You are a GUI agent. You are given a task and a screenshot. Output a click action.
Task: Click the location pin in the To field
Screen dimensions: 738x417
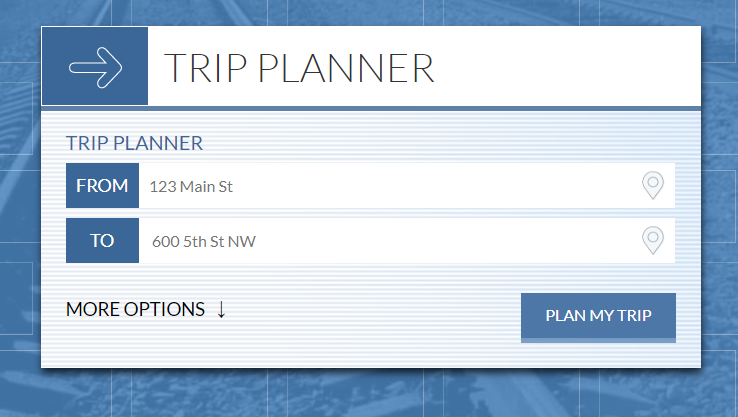(653, 241)
